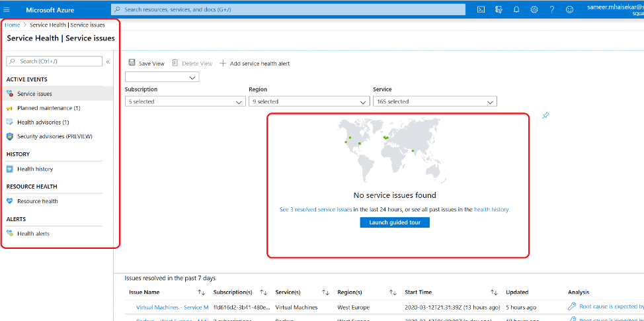
Task: Expand the Subscription filter dropdown
Action: pyautogui.click(x=185, y=101)
